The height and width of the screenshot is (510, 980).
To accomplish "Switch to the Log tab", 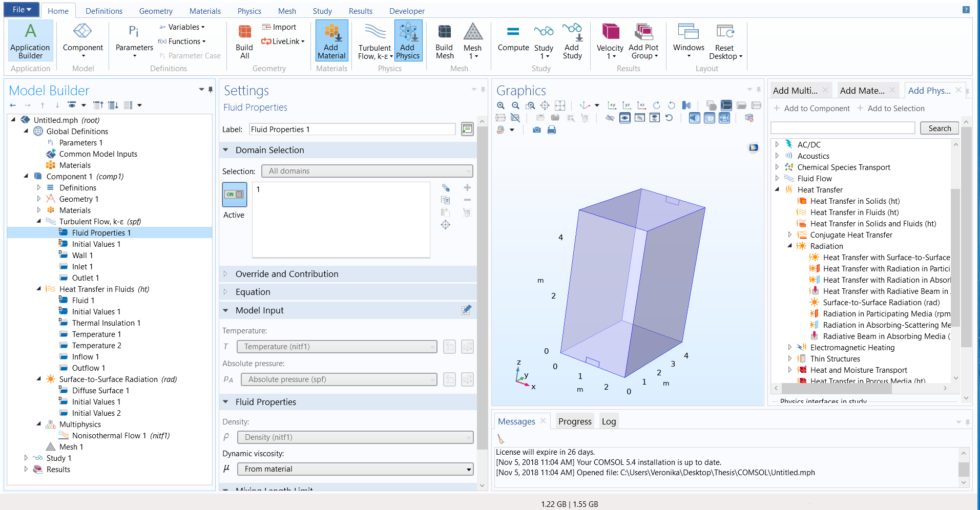I will point(609,421).
